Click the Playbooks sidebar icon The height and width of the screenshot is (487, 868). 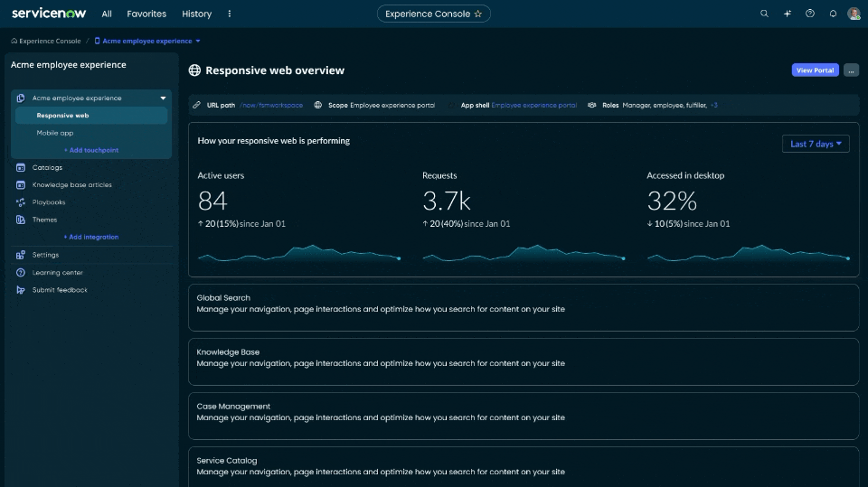coord(21,202)
